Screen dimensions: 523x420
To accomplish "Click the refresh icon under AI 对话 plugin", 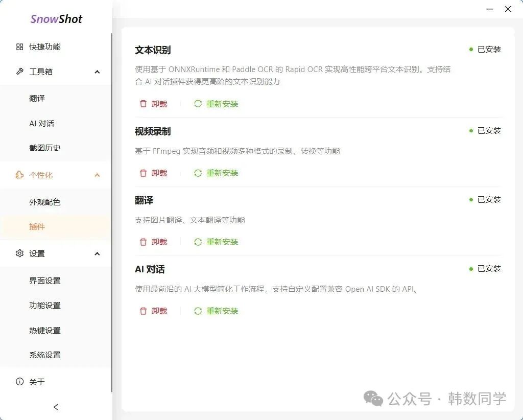I will pos(198,311).
